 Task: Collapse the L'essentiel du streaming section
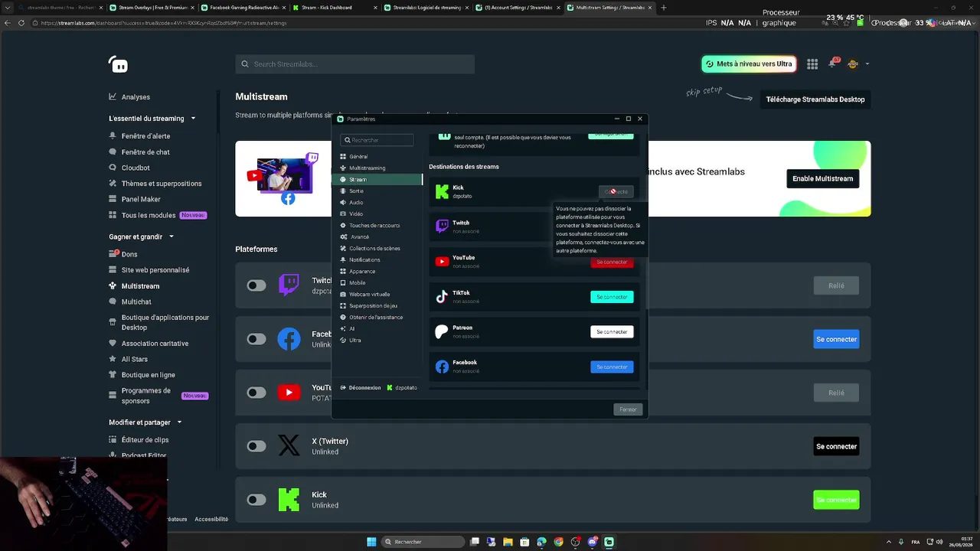(193, 119)
